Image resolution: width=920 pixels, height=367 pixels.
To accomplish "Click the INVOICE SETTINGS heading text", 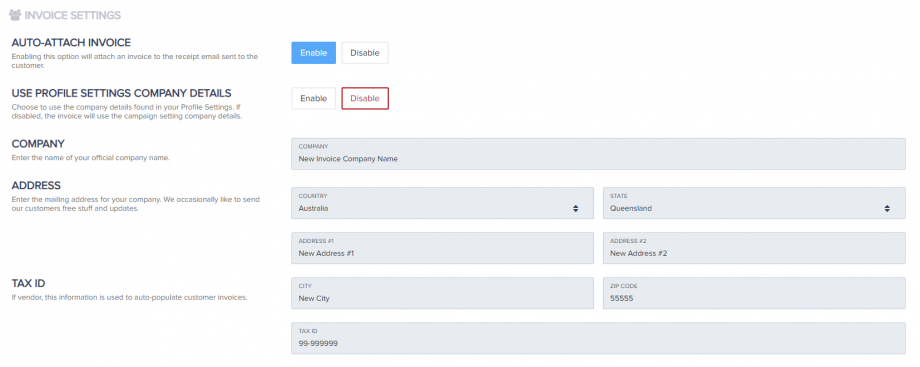I will pos(73,15).
